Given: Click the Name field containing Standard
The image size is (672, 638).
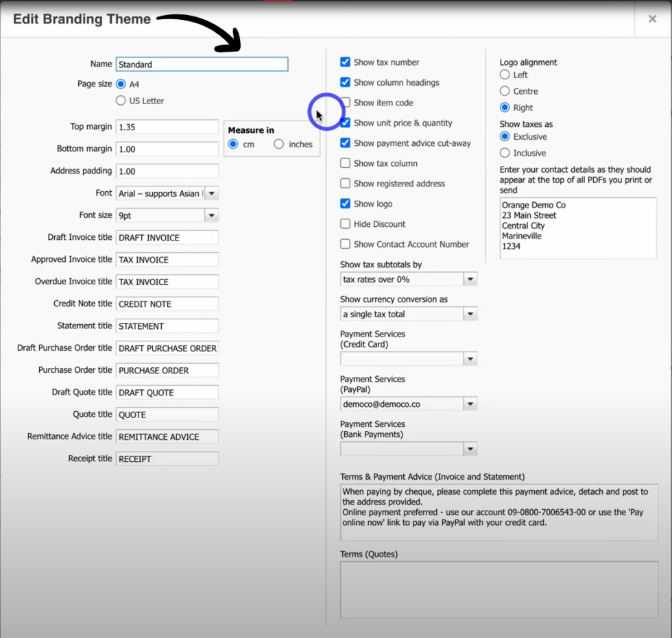Looking at the screenshot, I should pyautogui.click(x=202, y=64).
